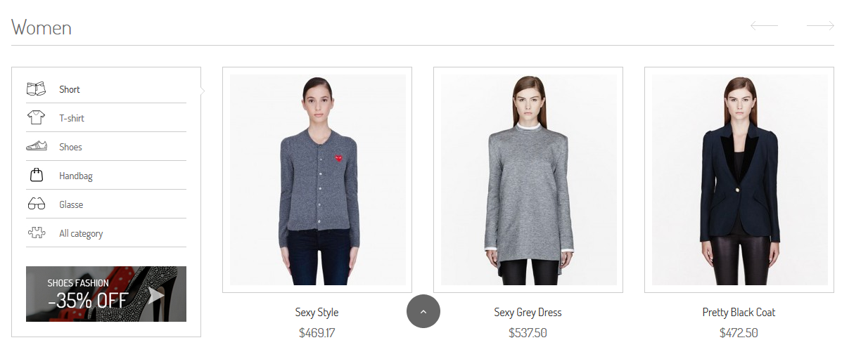The height and width of the screenshot is (359, 868).
Task: Choose the Glasse category
Action: tap(71, 204)
